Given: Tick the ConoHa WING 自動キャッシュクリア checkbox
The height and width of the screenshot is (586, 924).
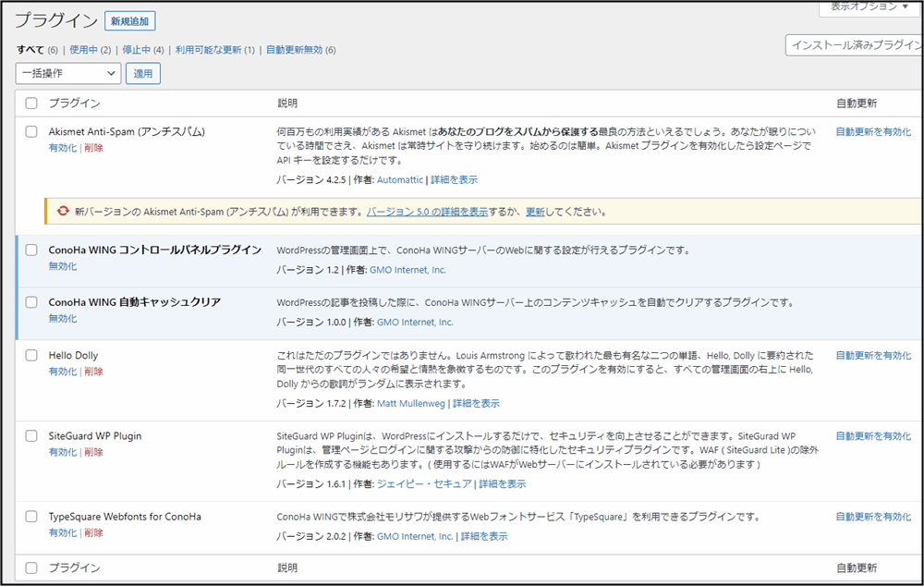Looking at the screenshot, I should [31, 302].
